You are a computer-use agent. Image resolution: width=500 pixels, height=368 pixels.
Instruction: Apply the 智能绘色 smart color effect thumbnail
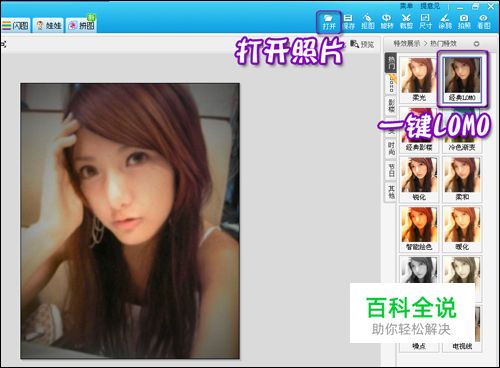pos(419,229)
